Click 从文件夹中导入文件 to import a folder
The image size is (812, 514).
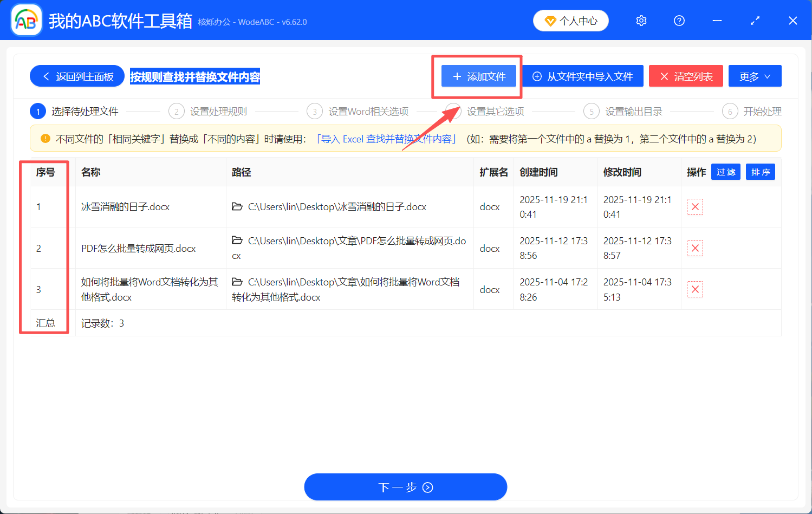pyautogui.click(x=583, y=76)
